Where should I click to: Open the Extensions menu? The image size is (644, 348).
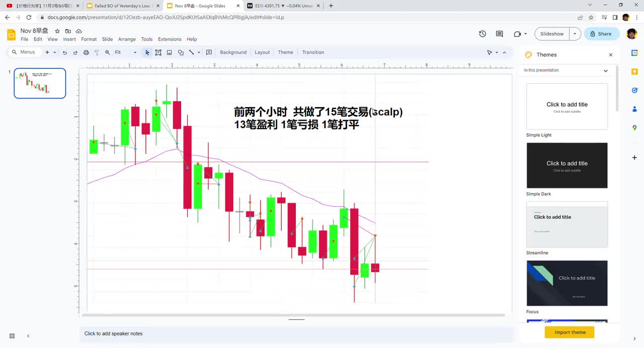pos(170,39)
